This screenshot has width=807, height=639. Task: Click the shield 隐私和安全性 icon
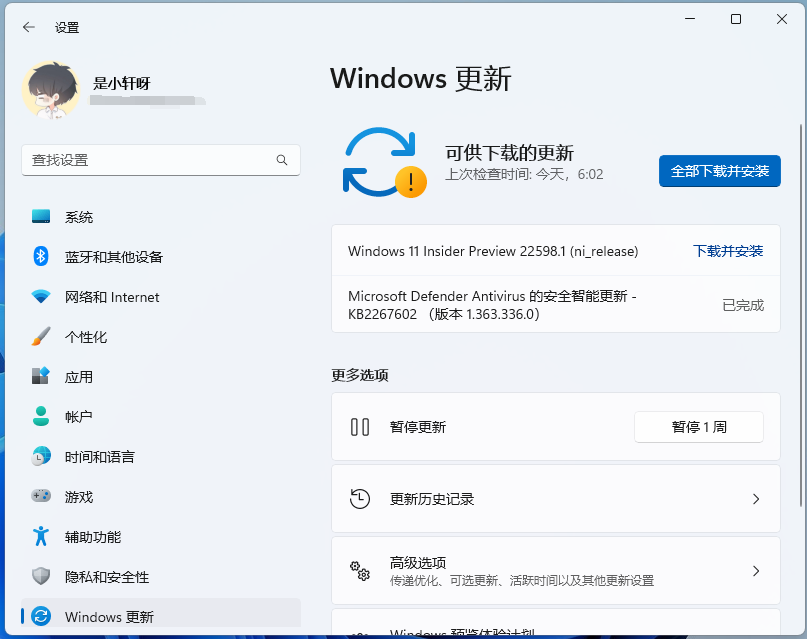(41, 576)
